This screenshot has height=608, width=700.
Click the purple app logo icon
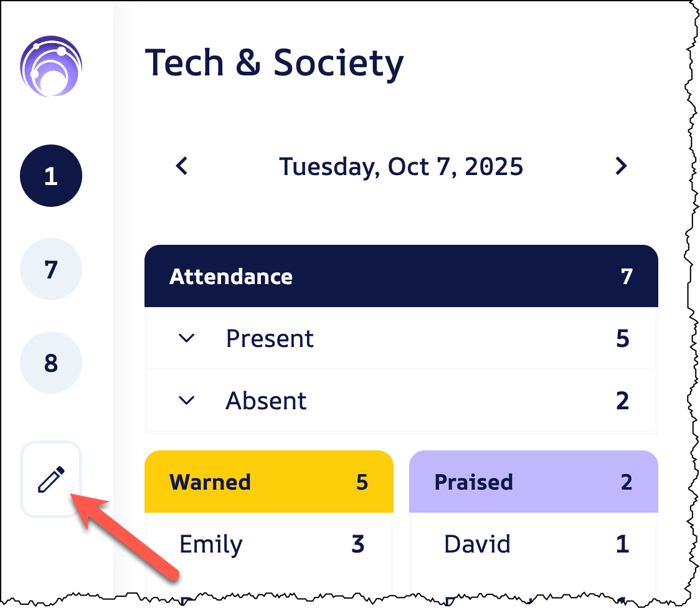point(51,67)
